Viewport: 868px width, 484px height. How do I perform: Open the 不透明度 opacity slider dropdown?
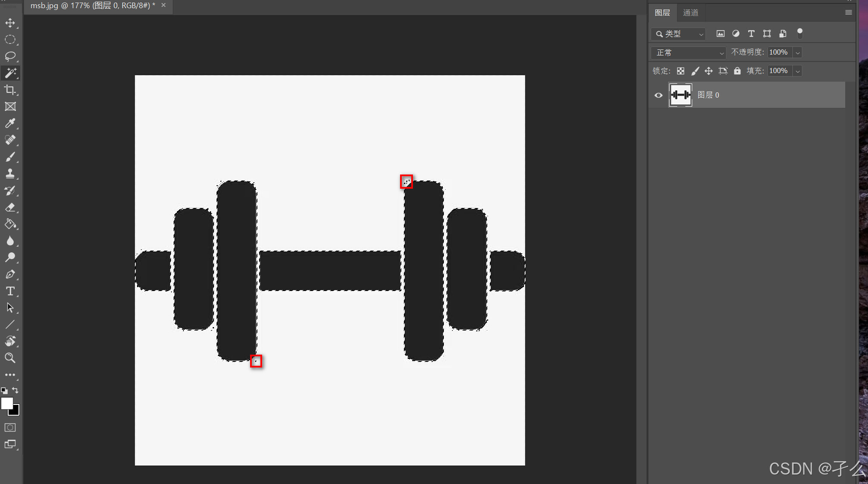point(798,52)
